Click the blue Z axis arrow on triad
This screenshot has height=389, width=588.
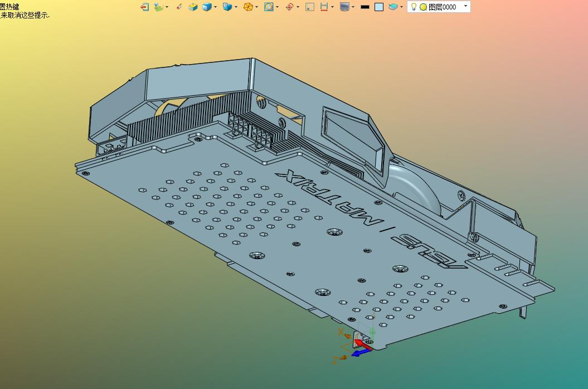coord(361,353)
